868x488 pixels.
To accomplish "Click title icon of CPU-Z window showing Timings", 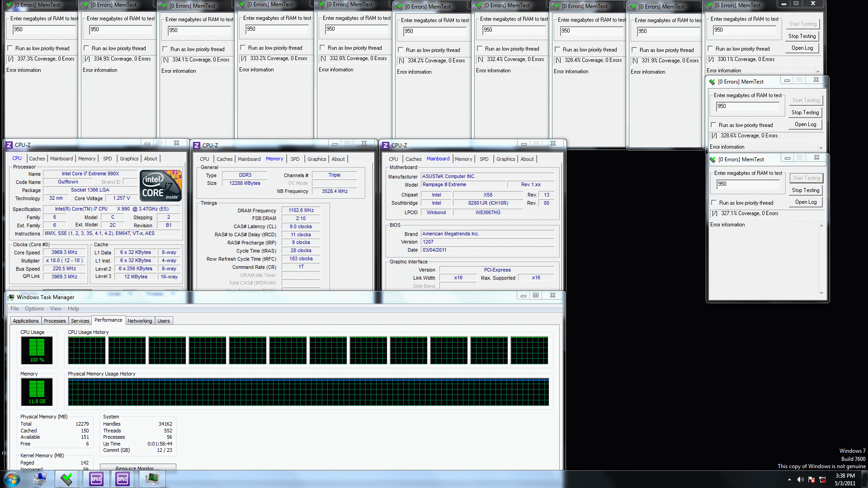I will click(197, 145).
